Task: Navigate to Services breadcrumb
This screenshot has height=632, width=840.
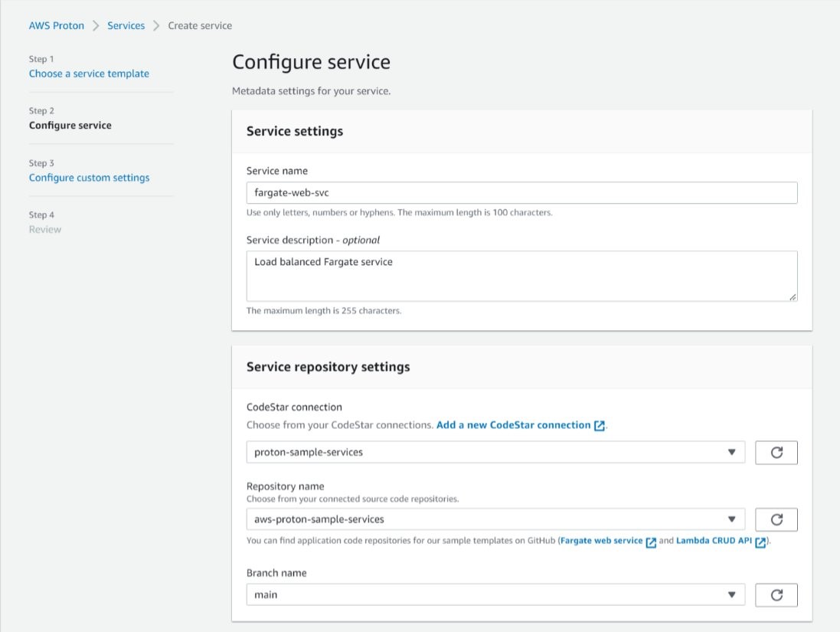Action: coord(126,26)
